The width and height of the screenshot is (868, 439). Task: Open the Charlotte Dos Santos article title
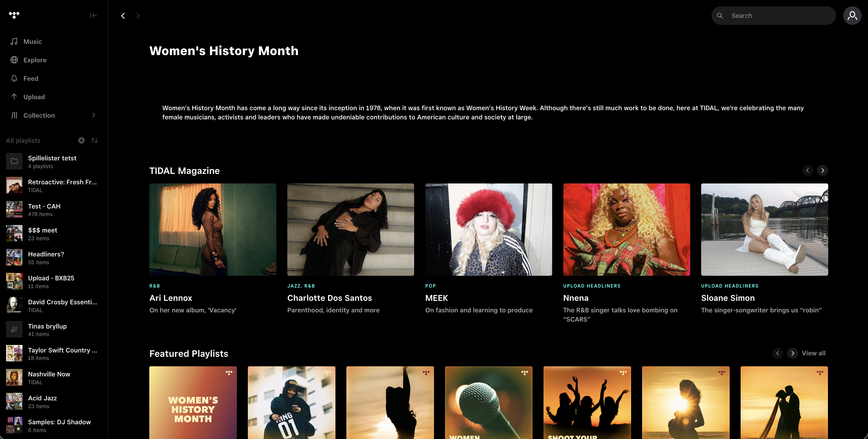330,298
